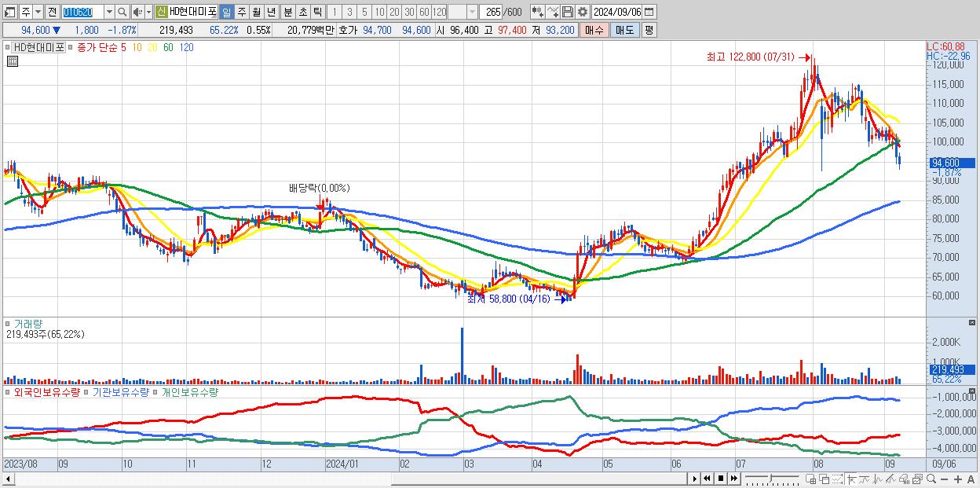Screen dimensions: 980x488
Task: Click the stop button in replay controls
Action: [x=720, y=479]
